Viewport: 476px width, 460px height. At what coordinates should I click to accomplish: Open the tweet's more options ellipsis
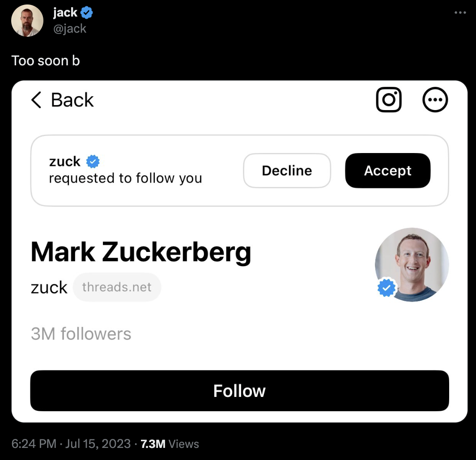pos(460,13)
